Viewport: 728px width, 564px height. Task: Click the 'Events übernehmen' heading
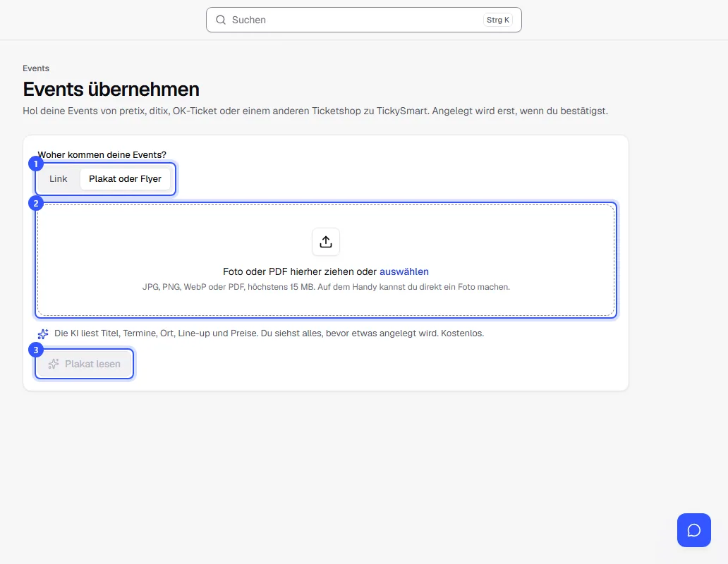tap(111, 89)
